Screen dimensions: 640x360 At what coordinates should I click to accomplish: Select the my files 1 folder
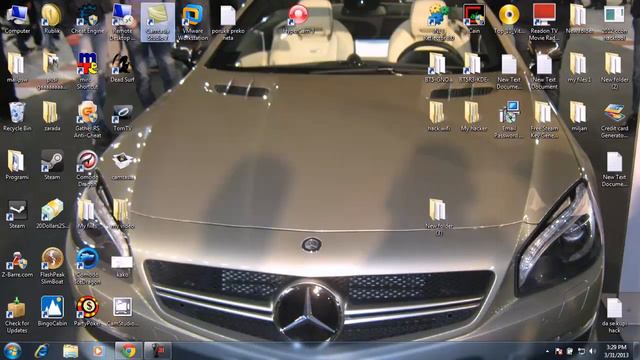click(579, 67)
